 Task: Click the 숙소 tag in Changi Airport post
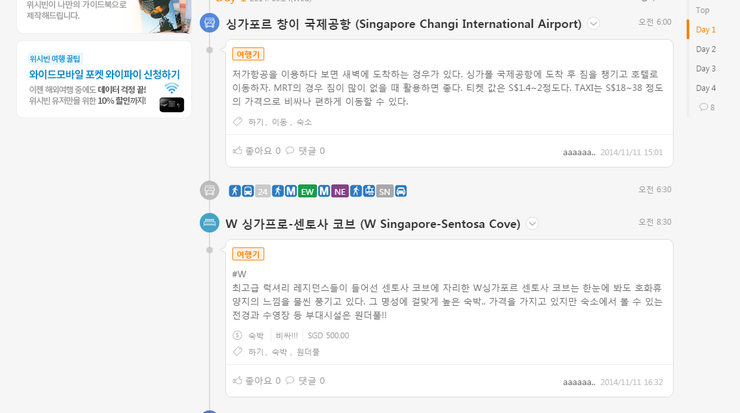(304, 122)
